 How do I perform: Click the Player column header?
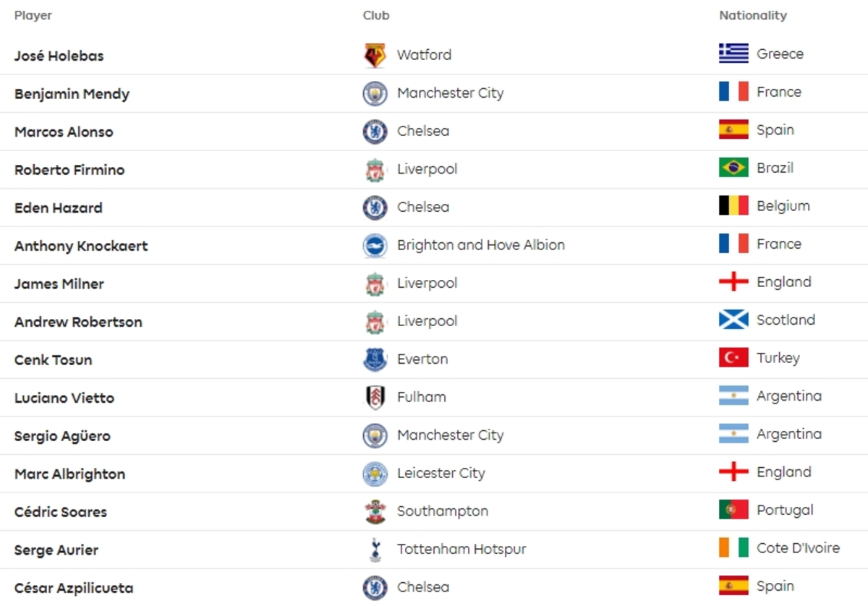[33, 15]
